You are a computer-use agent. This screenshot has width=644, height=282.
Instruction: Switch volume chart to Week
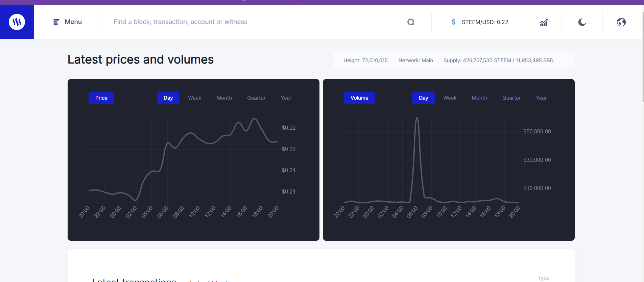click(x=450, y=98)
